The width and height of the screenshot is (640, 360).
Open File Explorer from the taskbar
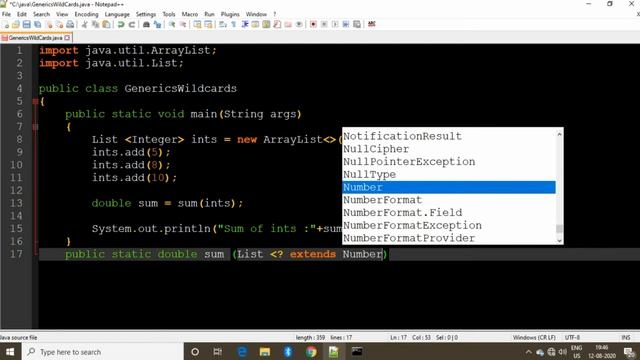coord(264,352)
